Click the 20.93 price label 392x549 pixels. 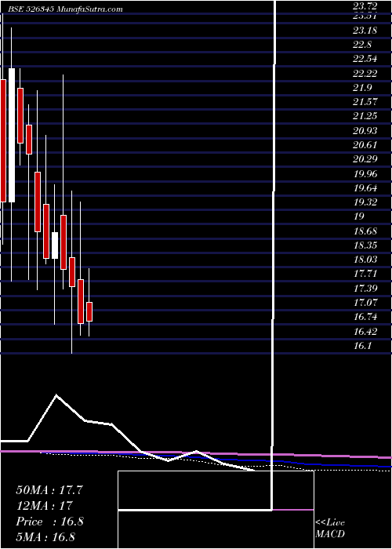point(365,131)
